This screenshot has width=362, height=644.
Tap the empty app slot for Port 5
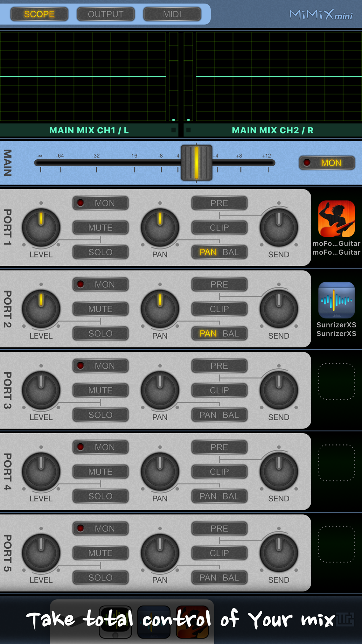pos(336,544)
